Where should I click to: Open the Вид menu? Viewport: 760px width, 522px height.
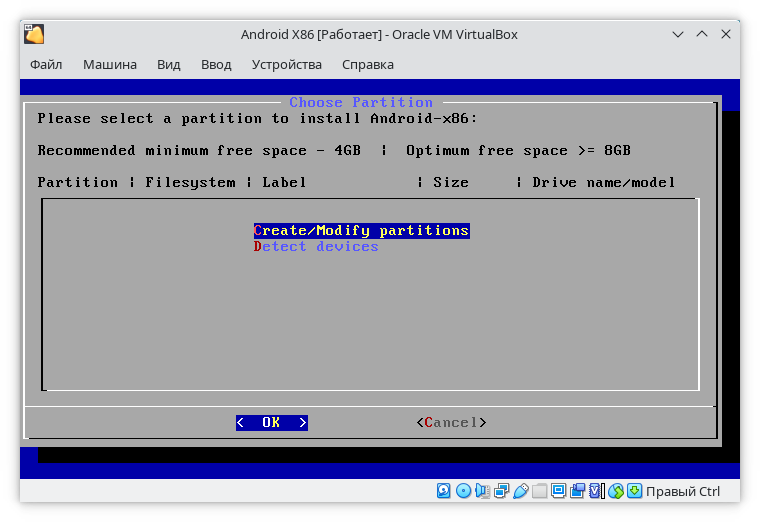169,65
